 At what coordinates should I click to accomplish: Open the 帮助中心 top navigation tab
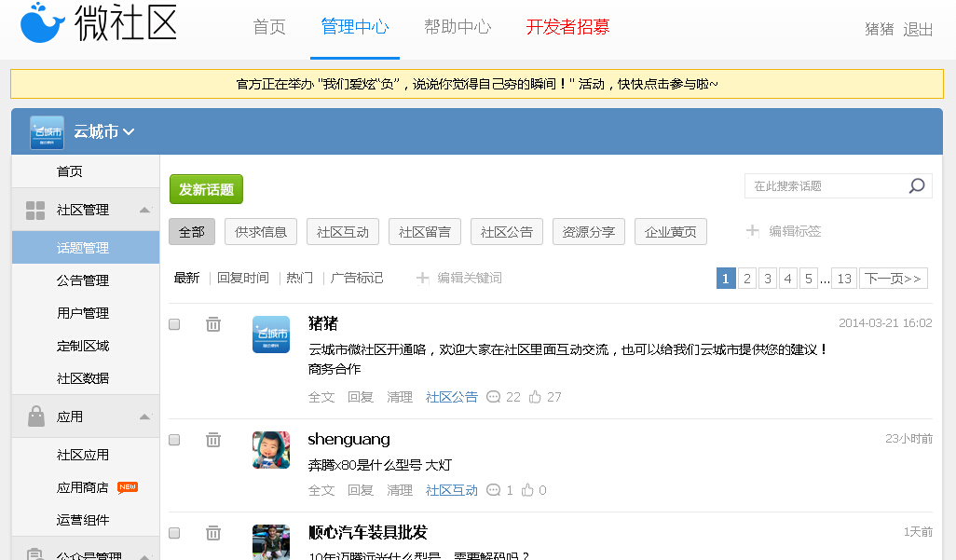pyautogui.click(x=458, y=27)
